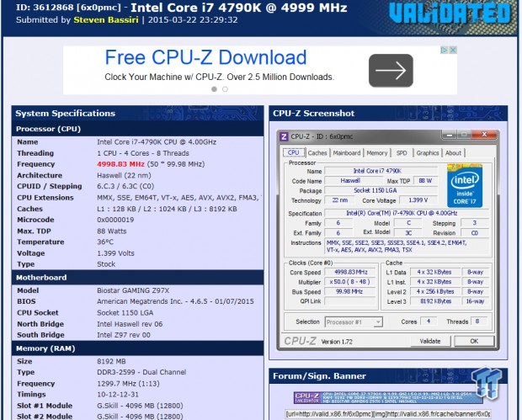The image size is (522, 420).
Task: Click maximize button of CPU-Z window
Action: tap(464, 135)
